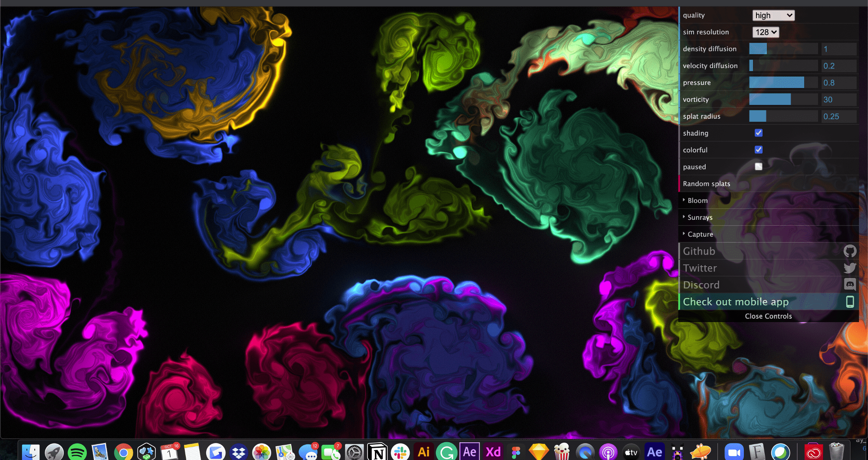Screen dimensions: 868x460
Task: Click the vorticity slider bar
Action: pos(783,99)
